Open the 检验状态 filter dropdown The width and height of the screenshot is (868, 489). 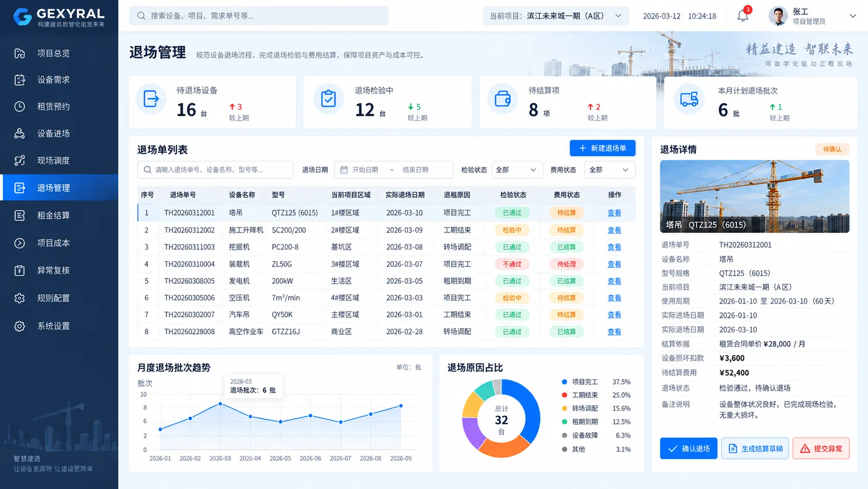tap(517, 170)
